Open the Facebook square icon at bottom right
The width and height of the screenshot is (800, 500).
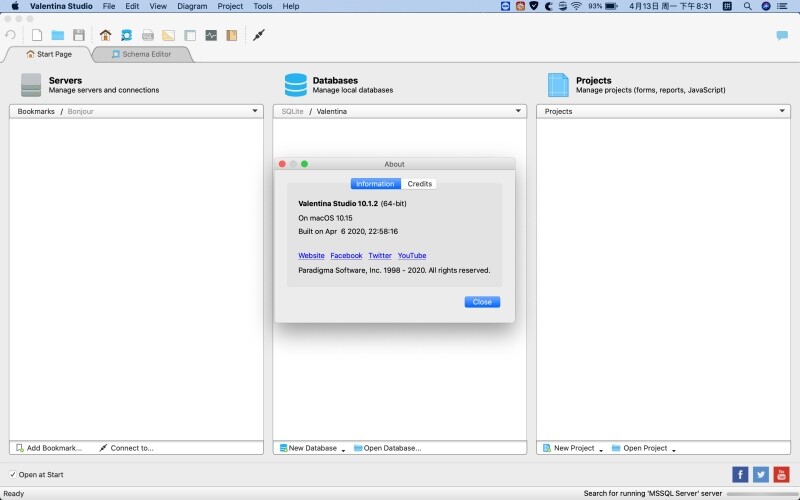(740, 474)
